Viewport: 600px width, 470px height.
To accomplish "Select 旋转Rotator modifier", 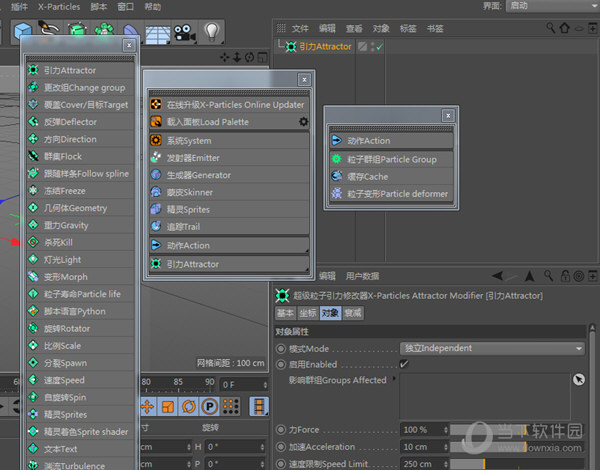I will point(80,329).
